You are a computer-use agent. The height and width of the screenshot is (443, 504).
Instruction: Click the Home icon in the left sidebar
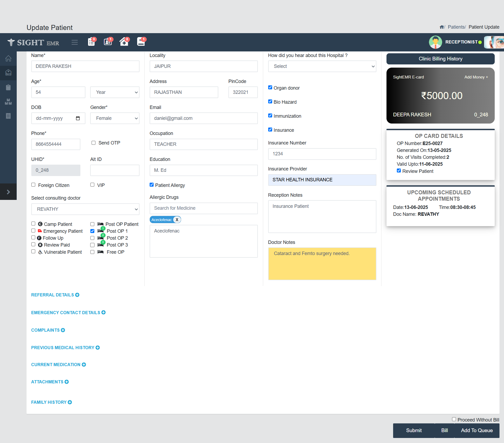8,58
